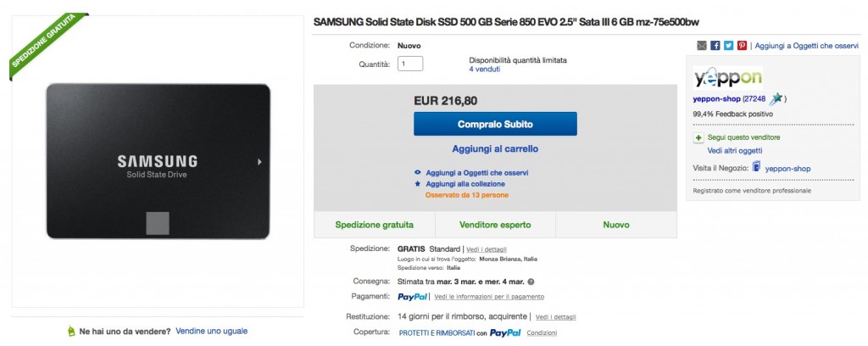Viewport: 868px width, 346px height.
Task: Click the Quantità input field
Action: click(409, 64)
